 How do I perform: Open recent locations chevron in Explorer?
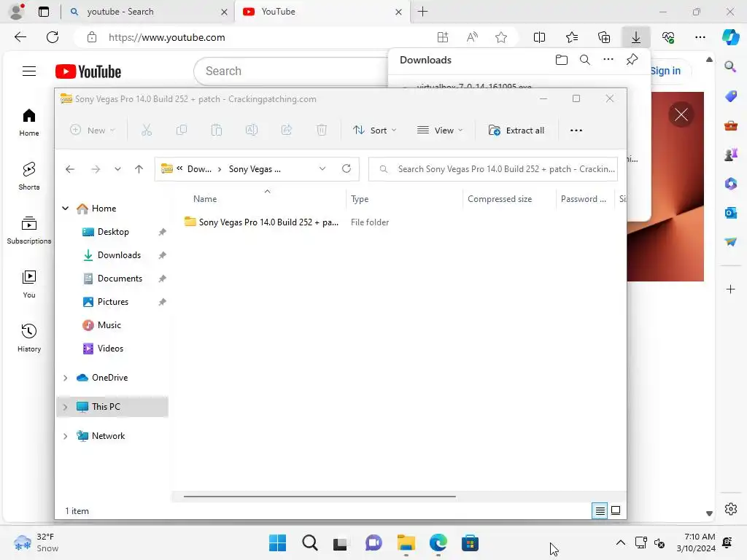[x=117, y=168]
